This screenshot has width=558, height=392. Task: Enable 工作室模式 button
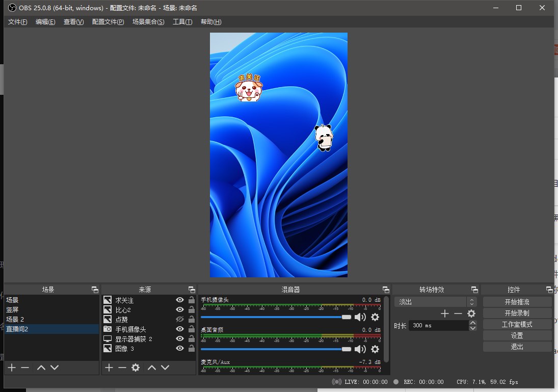[517, 324]
